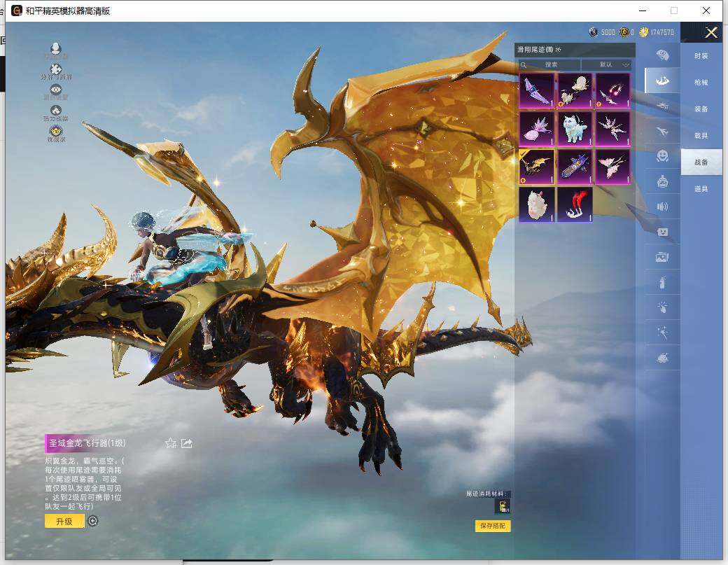728x565 pixels.
Task: Select the pink twin-meteor trail thumbnail
Action: [612, 90]
